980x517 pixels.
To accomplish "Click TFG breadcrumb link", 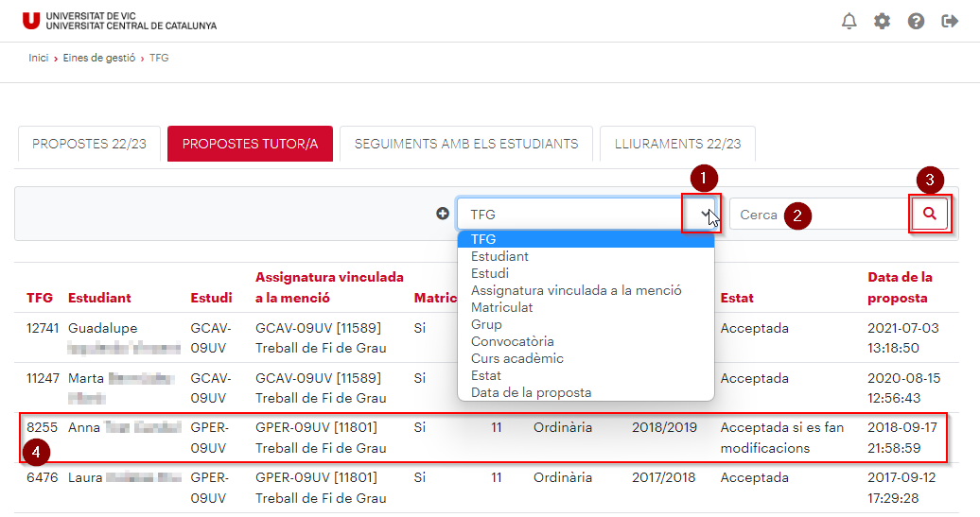I will (159, 58).
